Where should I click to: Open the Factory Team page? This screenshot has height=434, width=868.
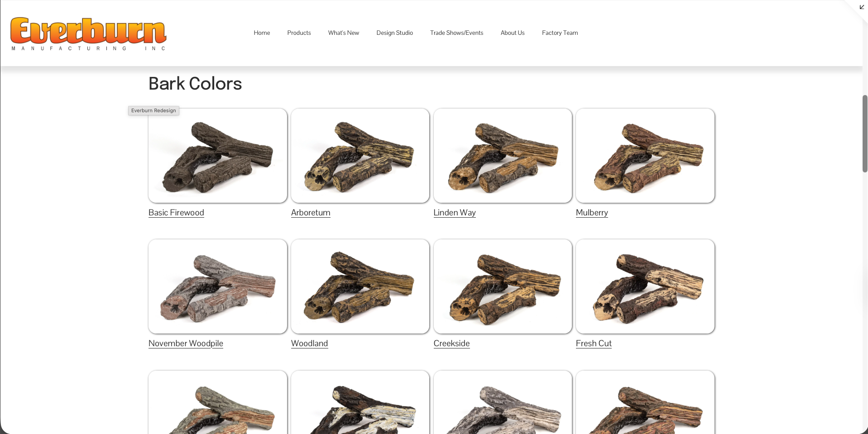560,33
